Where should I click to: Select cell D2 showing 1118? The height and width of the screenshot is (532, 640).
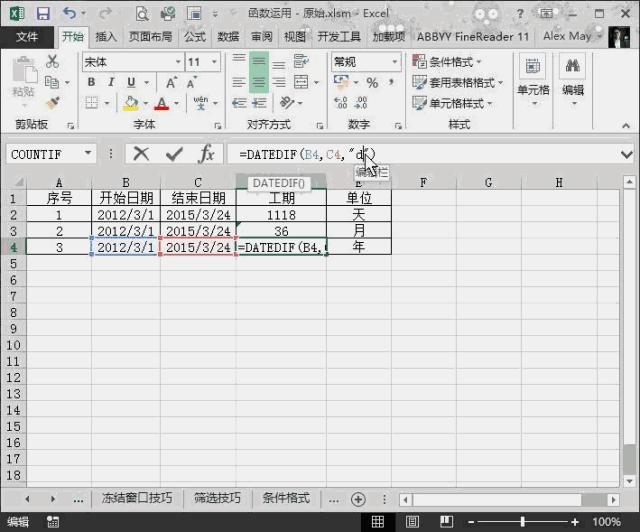tap(281, 215)
